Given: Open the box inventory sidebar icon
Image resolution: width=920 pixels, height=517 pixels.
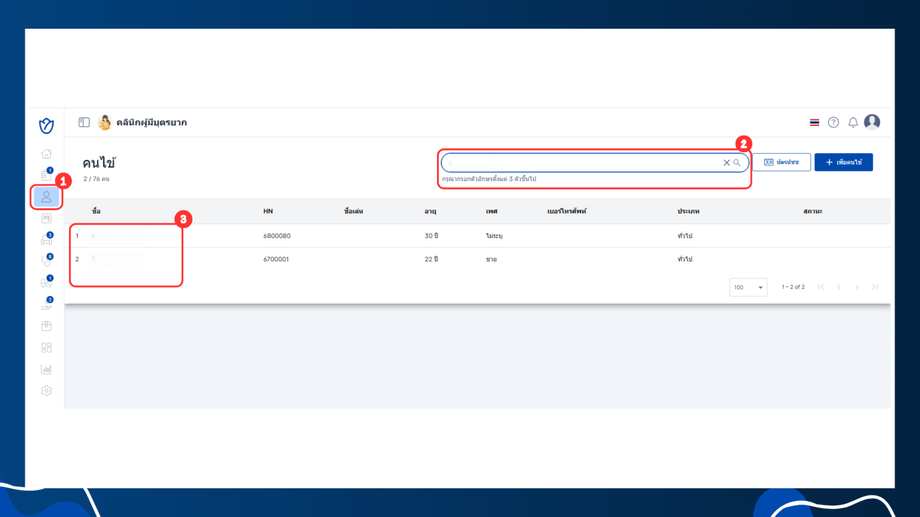Looking at the screenshot, I should pos(46,326).
